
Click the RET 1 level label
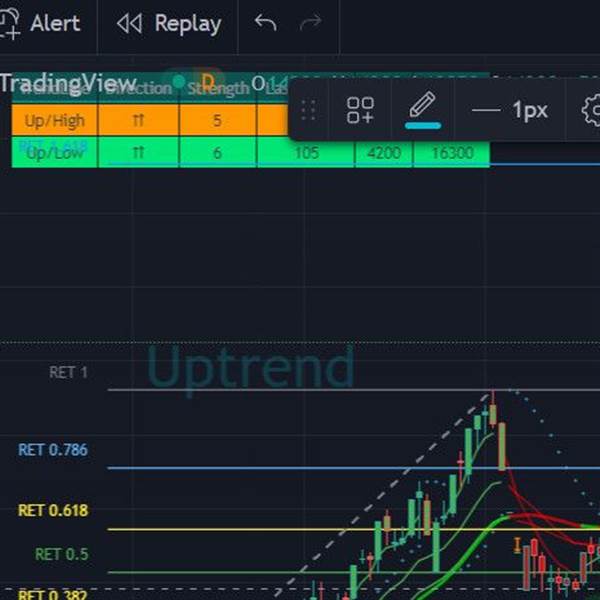68,372
